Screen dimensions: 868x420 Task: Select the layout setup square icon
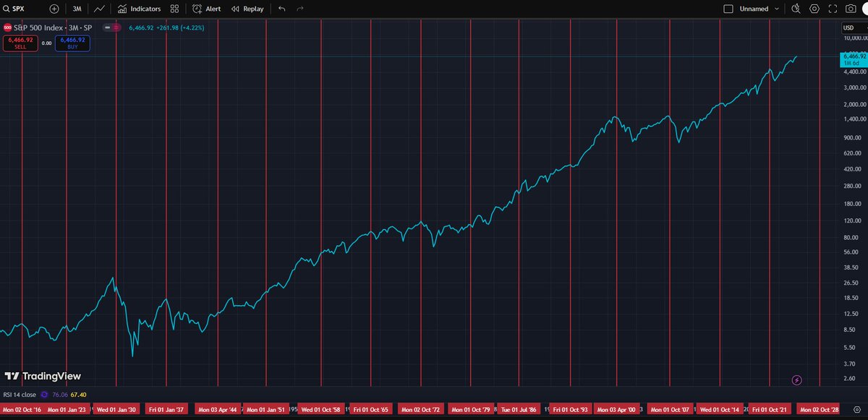728,9
